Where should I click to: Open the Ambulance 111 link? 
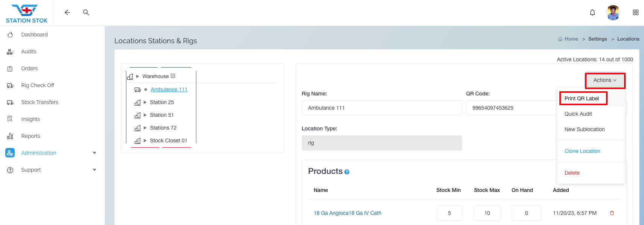coord(169,89)
